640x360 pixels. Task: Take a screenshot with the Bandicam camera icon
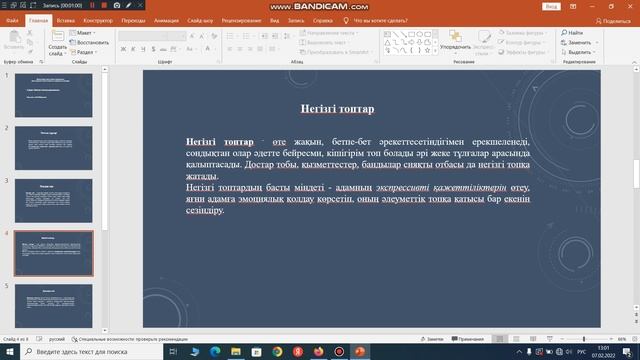[x=117, y=5]
